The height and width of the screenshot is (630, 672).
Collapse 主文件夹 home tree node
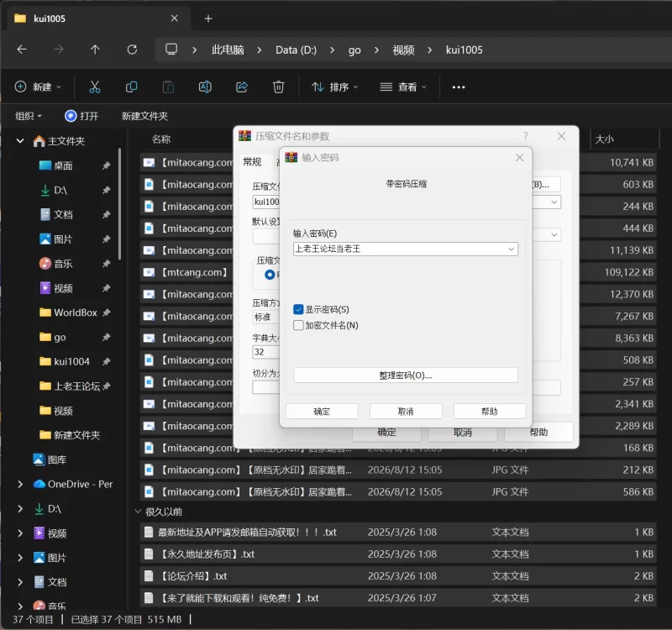19,140
